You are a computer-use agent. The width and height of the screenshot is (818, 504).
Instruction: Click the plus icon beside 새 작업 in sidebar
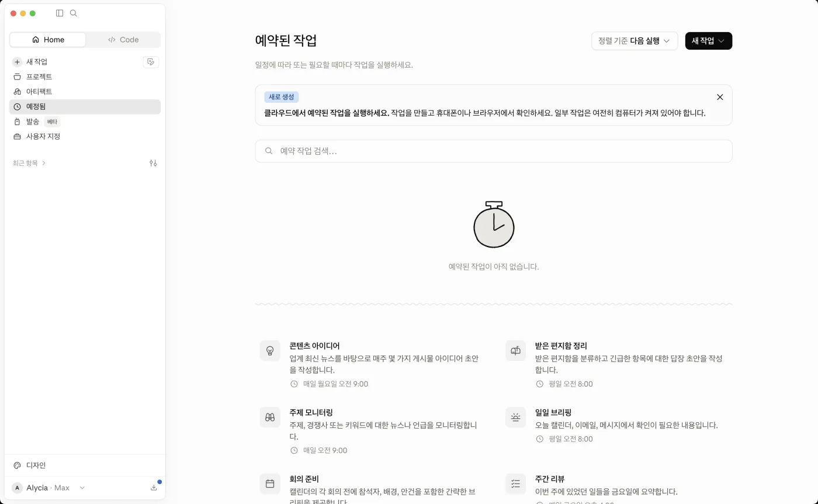(17, 62)
